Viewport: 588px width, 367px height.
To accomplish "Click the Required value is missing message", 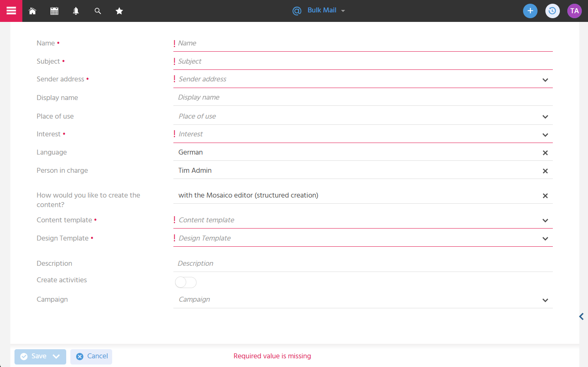I will tap(272, 356).
